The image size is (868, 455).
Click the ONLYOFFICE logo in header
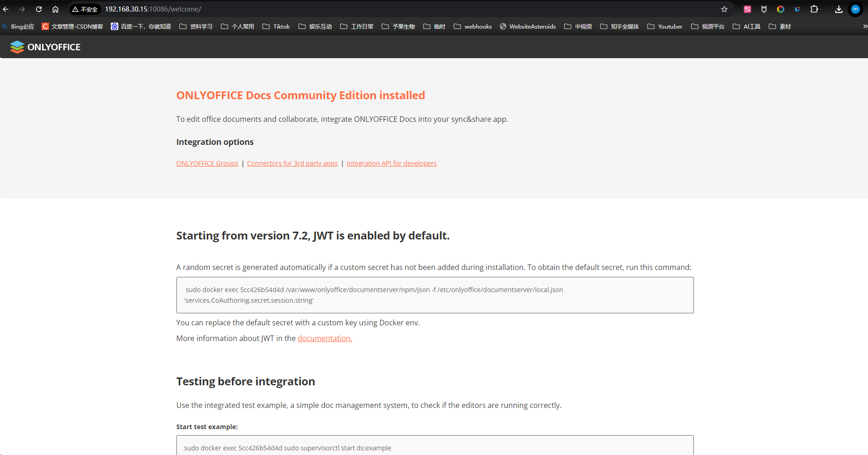[45, 47]
